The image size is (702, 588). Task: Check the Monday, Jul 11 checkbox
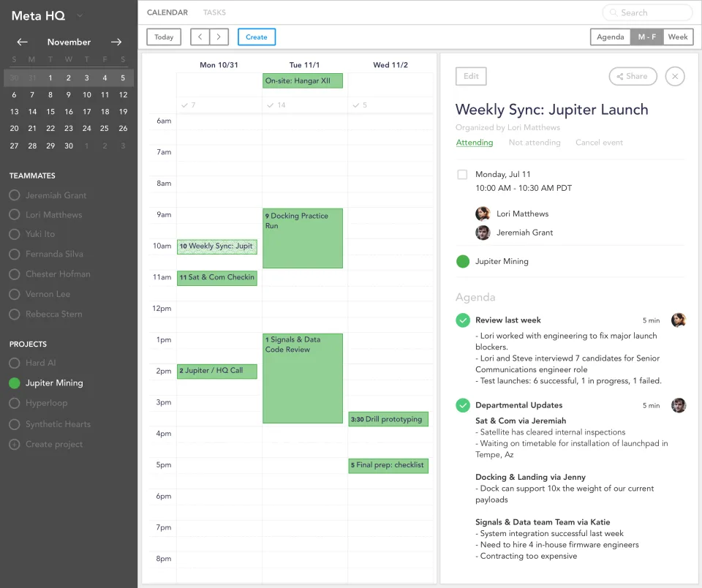pyautogui.click(x=462, y=174)
